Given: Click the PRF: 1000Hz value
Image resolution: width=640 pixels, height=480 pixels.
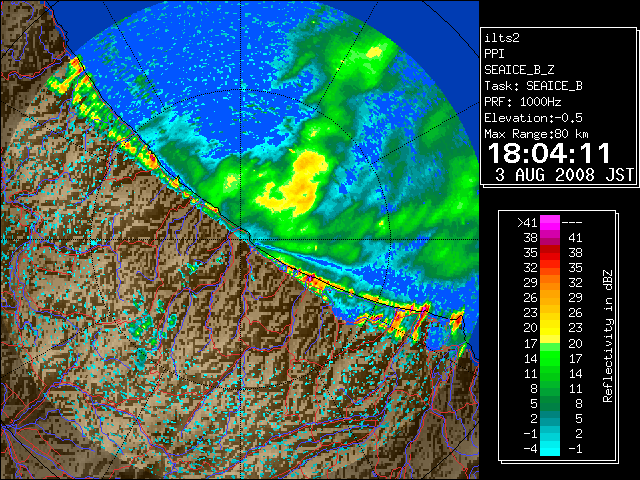Looking at the screenshot, I should point(522,102).
